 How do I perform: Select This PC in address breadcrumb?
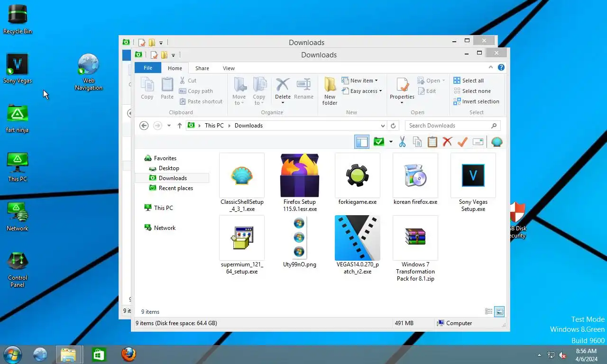point(214,126)
